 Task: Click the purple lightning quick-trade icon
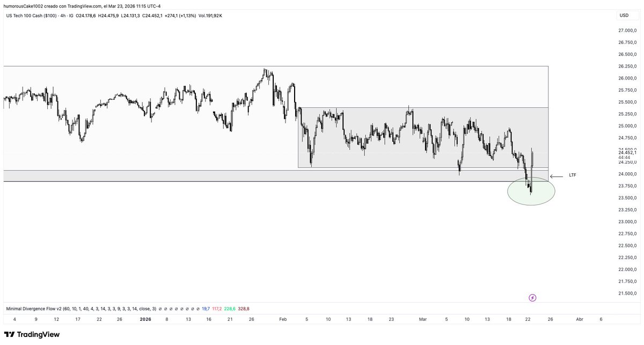pos(532,297)
